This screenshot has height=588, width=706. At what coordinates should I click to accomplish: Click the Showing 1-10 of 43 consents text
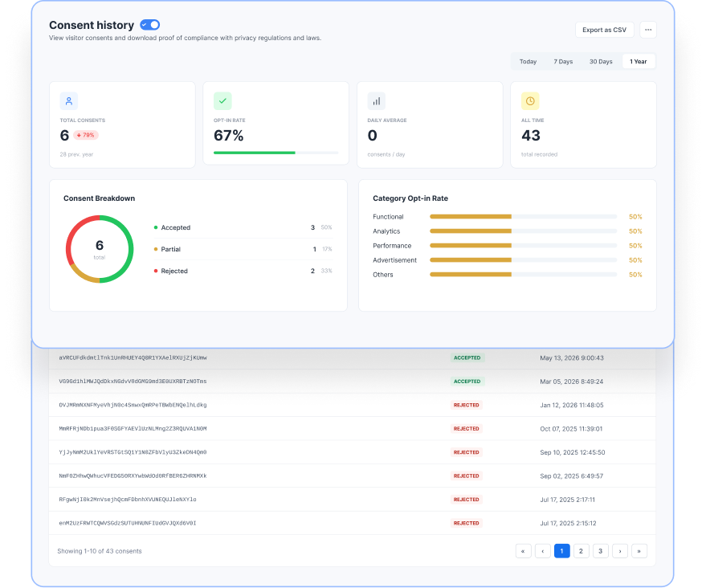click(x=100, y=550)
